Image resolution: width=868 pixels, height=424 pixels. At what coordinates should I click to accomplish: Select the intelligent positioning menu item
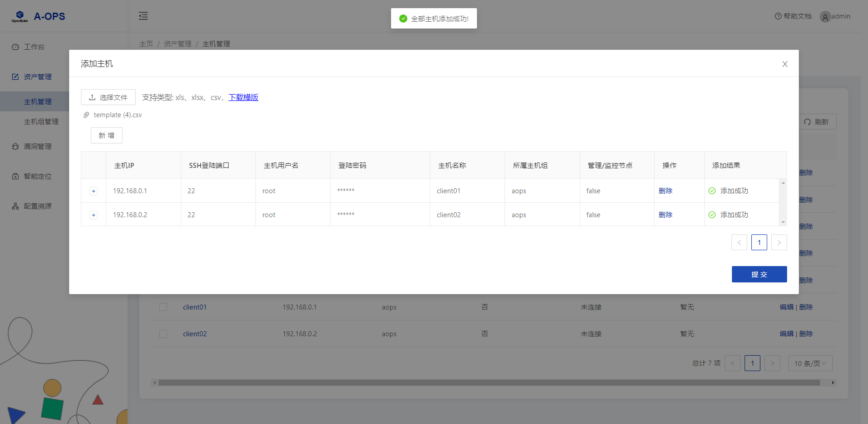click(38, 176)
